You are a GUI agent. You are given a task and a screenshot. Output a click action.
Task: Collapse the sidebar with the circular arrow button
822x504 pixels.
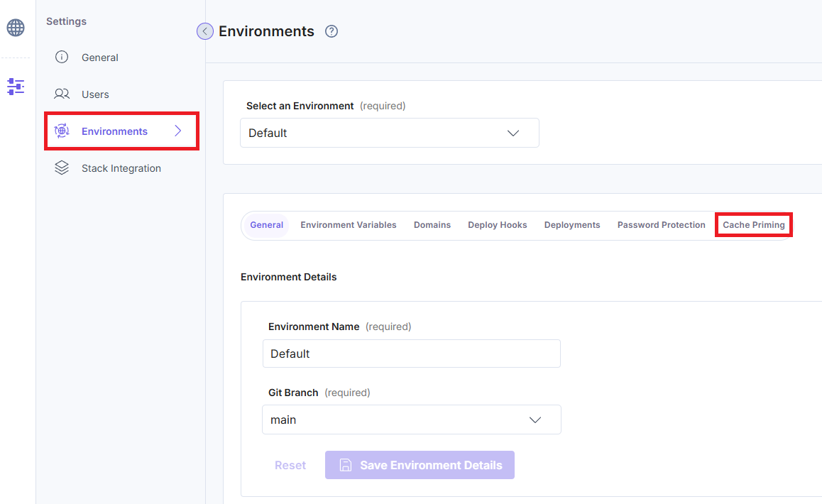coord(205,31)
